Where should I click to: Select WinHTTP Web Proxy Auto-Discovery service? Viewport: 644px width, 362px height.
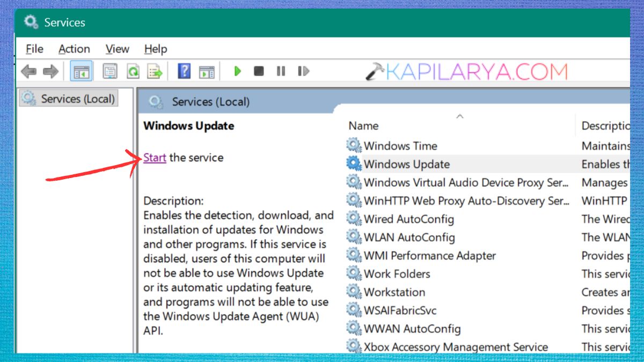tap(466, 201)
